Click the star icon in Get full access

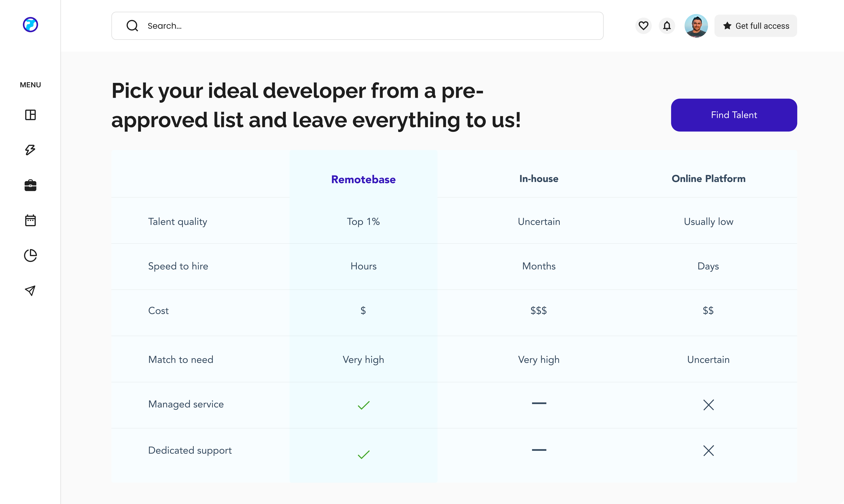coord(727,26)
